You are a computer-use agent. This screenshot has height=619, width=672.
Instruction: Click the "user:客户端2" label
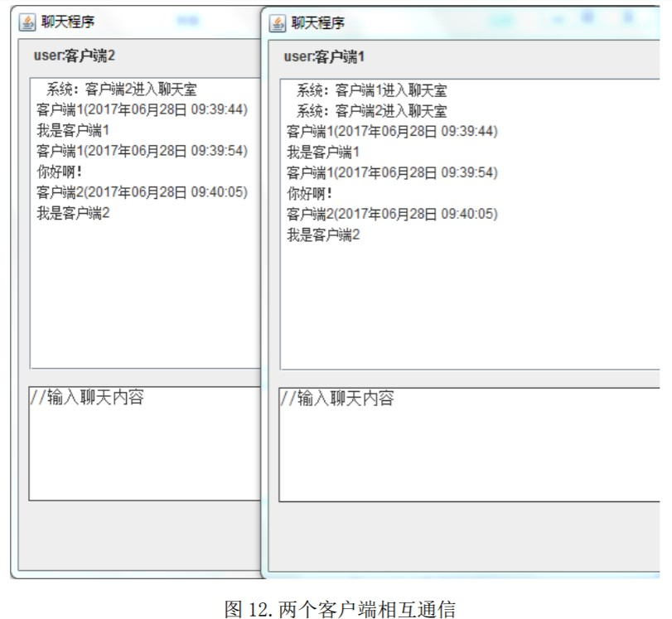click(75, 56)
